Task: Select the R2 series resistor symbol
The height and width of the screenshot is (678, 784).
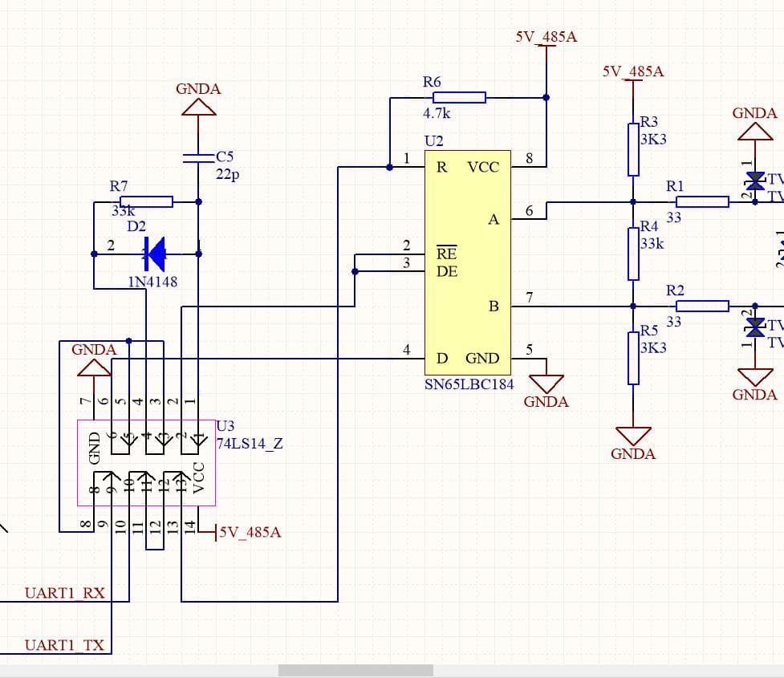Action: pos(702,306)
